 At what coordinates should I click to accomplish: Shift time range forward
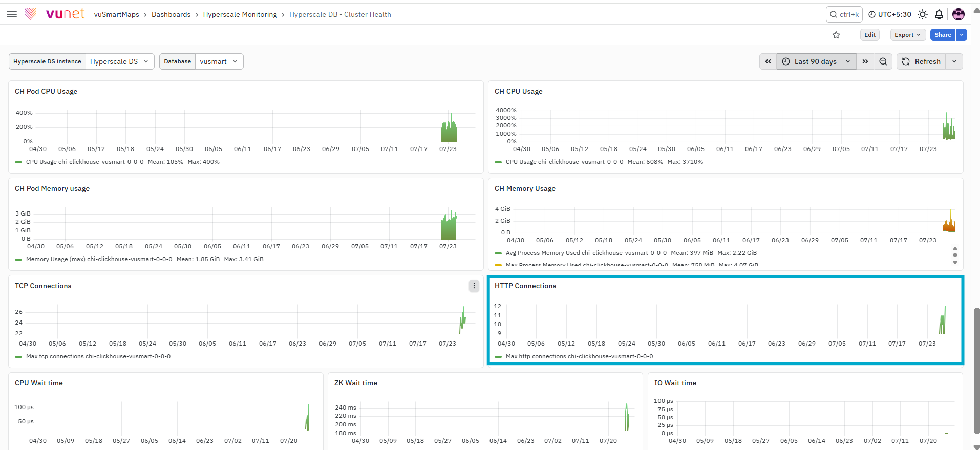pyautogui.click(x=865, y=61)
